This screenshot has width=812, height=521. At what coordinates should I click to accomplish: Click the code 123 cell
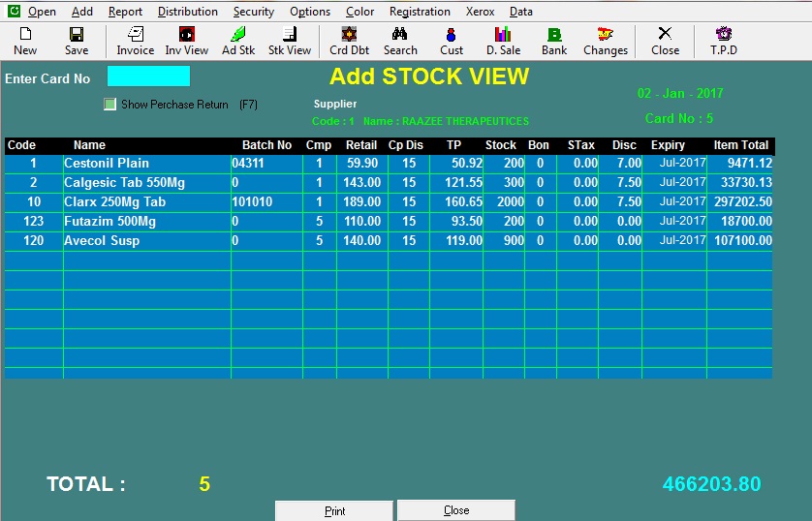(x=34, y=222)
